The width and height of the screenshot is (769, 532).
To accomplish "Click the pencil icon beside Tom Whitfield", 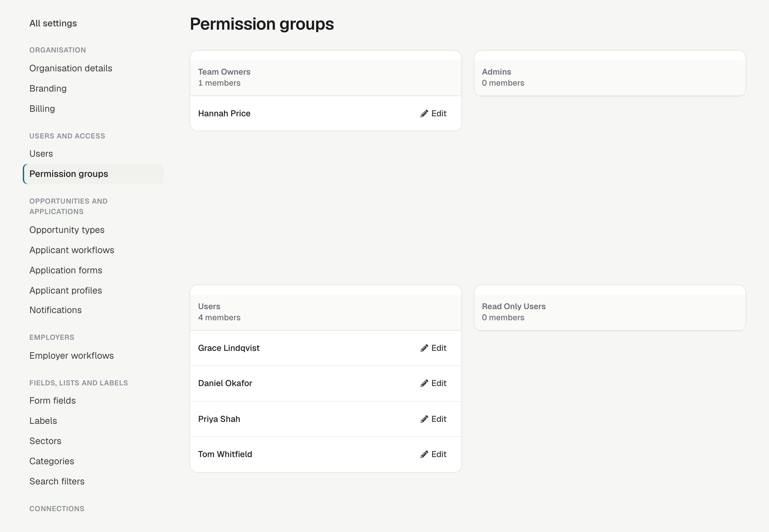I will (x=424, y=454).
